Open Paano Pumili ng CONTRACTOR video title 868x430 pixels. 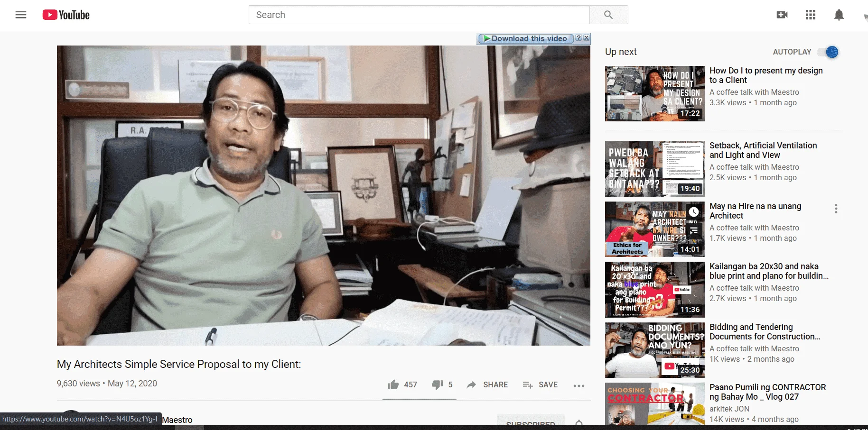click(768, 392)
